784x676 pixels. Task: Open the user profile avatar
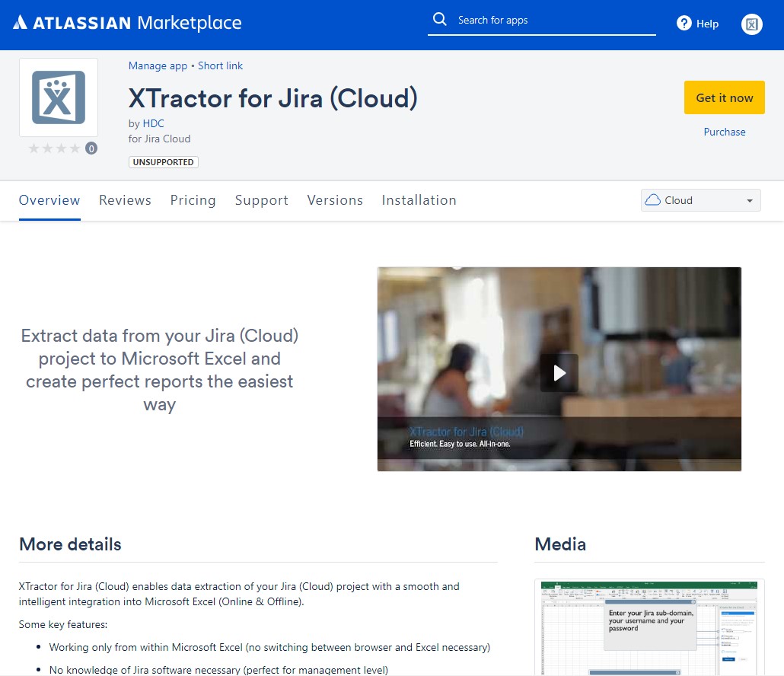751,24
